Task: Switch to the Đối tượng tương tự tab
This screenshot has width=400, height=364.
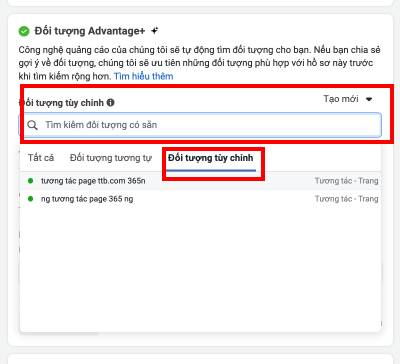Action: (x=111, y=158)
